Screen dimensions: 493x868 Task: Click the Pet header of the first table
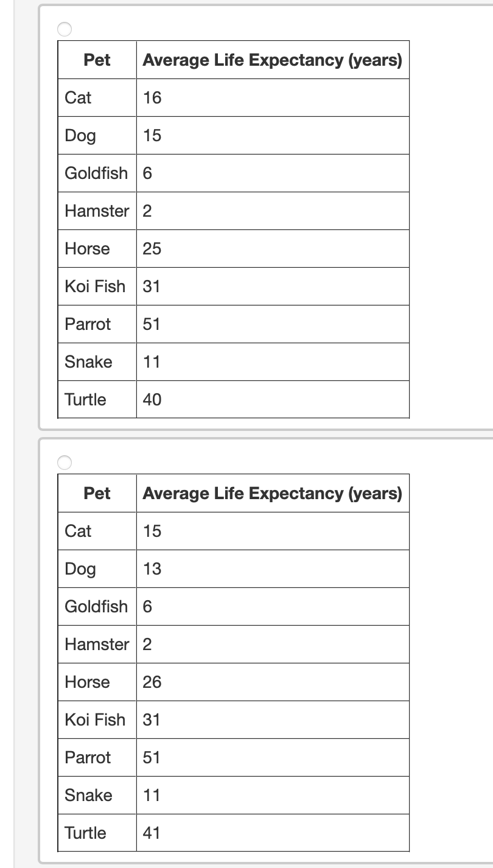tap(96, 60)
